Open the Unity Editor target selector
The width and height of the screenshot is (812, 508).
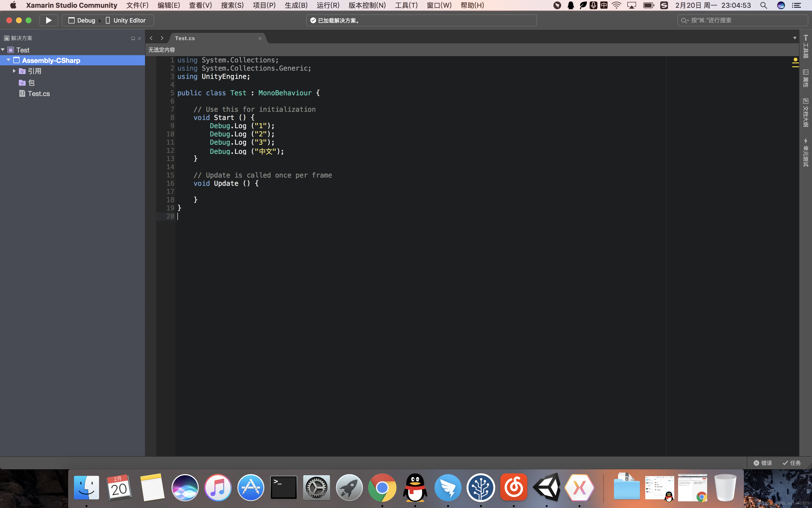[125, 21]
